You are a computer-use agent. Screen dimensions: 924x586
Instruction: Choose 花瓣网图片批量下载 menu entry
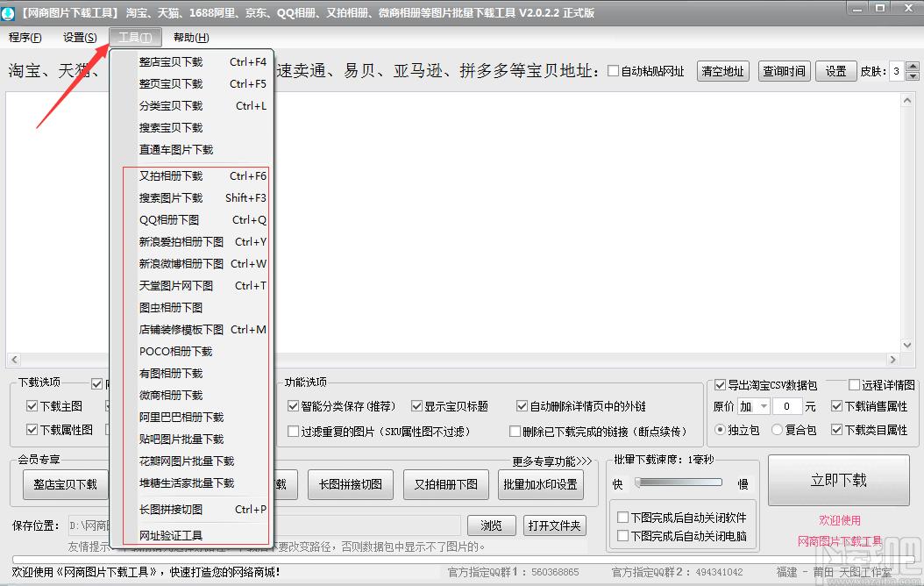tap(192, 461)
